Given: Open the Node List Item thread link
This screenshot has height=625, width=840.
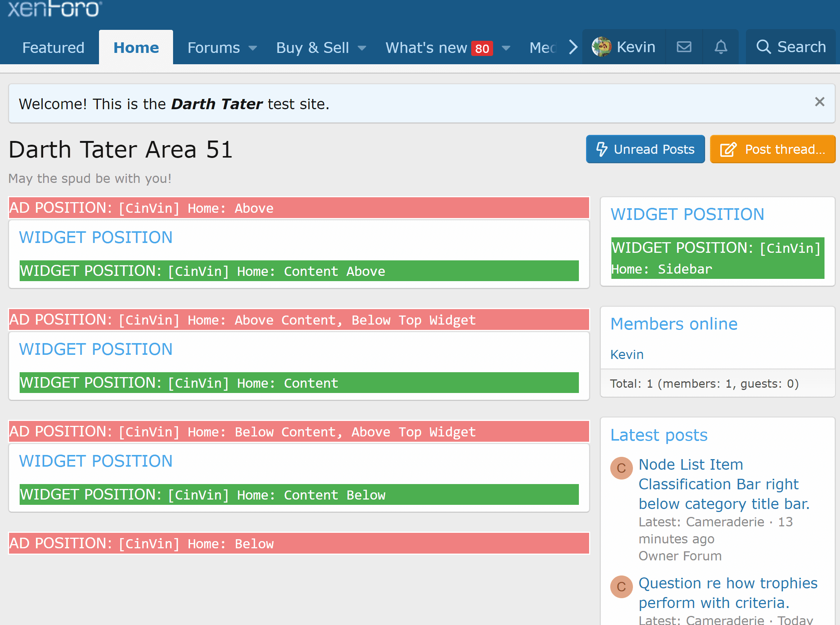Looking at the screenshot, I should [x=690, y=464].
